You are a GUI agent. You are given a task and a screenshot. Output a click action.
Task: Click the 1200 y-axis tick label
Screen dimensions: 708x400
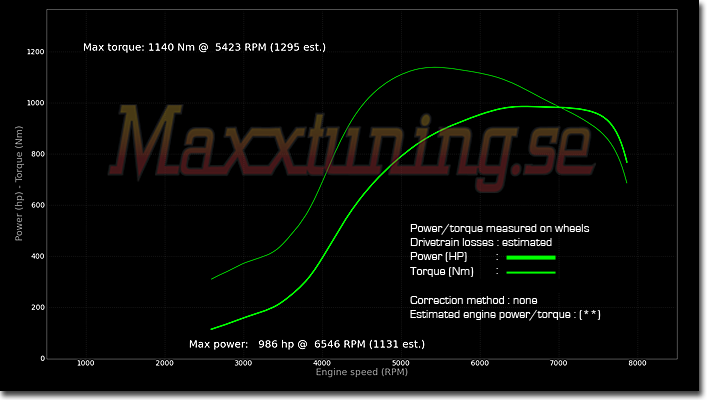click(36, 52)
